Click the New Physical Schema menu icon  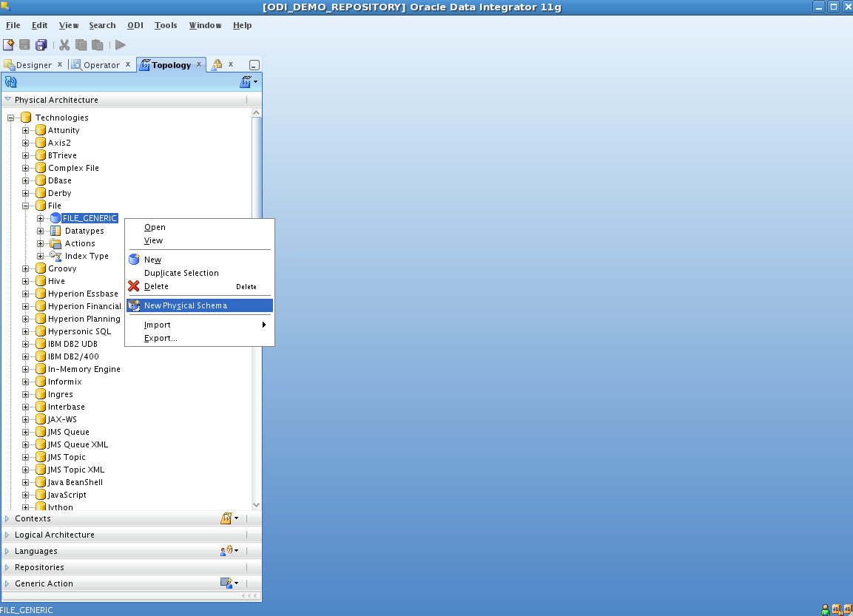(134, 305)
